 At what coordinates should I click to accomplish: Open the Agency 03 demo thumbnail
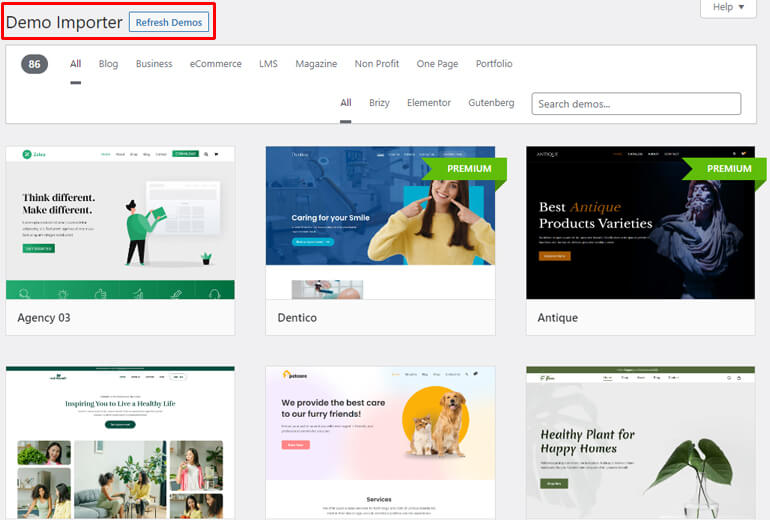(x=120, y=222)
